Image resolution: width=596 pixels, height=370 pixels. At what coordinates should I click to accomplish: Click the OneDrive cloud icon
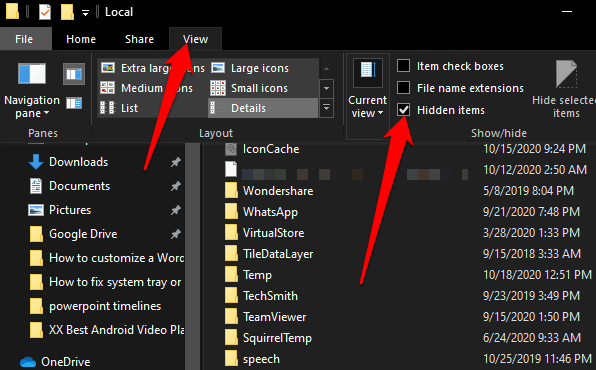(28, 362)
